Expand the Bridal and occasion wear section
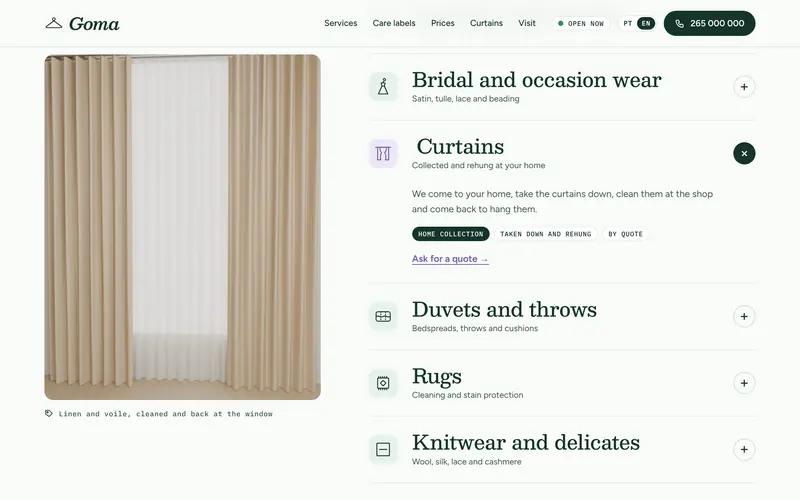800x500 pixels. [x=744, y=87]
